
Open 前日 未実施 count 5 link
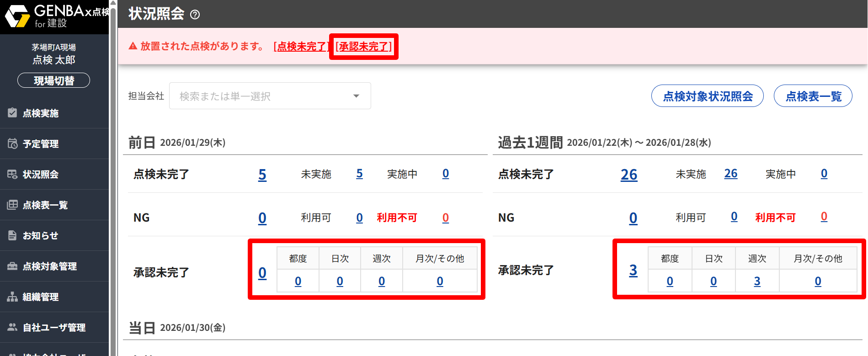(x=360, y=174)
